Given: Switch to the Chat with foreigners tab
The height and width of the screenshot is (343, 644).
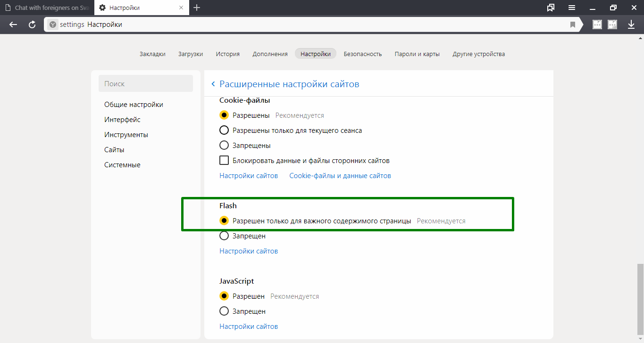Looking at the screenshot, I should pos(47,8).
